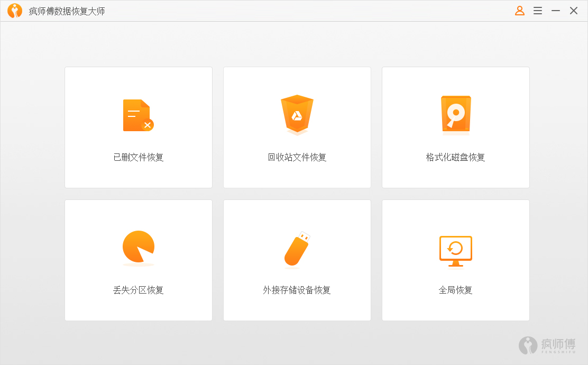Image resolution: width=588 pixels, height=365 pixels.
Task: Click the recycle bin recovery icon
Action: [297, 114]
